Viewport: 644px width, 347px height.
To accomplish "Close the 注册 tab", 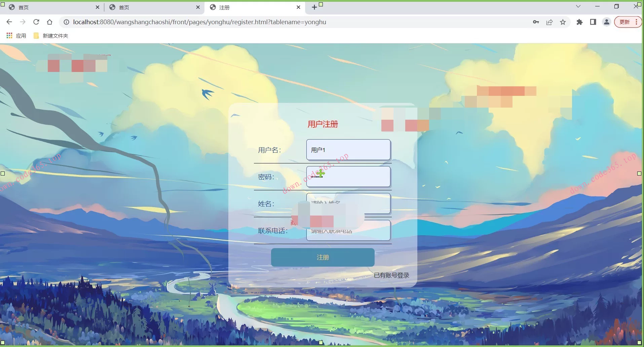I will point(298,7).
